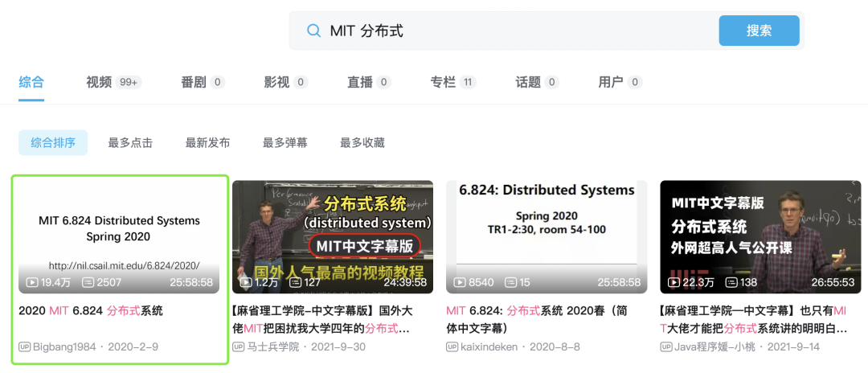The width and height of the screenshot is (868, 373).
Task: Click the upload date 2021-9-14
Action: click(793, 347)
